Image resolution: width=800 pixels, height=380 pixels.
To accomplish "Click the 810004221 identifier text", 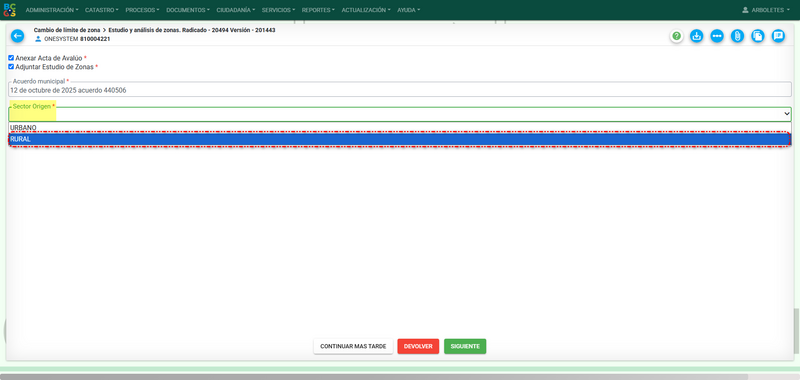I will coord(95,39).
